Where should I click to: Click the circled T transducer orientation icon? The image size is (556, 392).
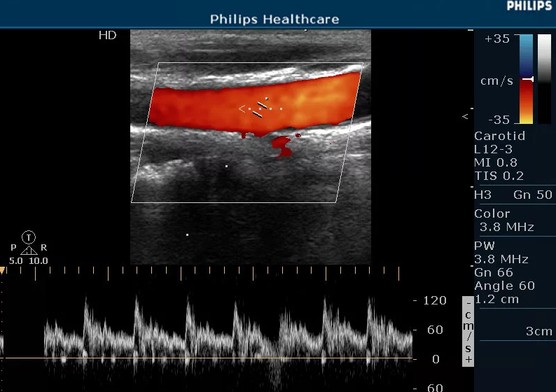click(x=29, y=237)
